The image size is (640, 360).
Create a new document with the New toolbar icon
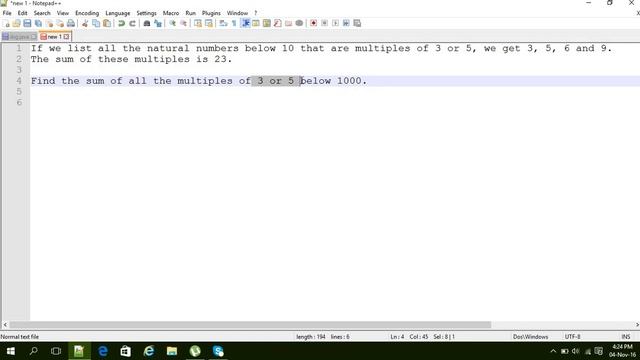coord(7,23)
